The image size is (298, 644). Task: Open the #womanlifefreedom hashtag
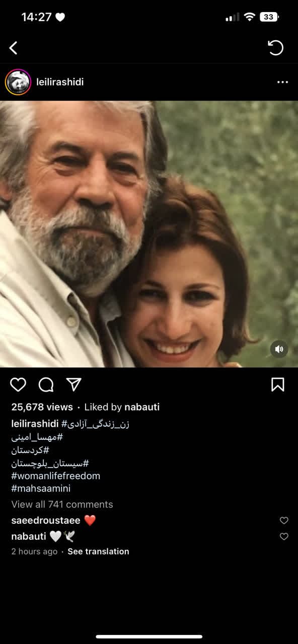(x=55, y=475)
